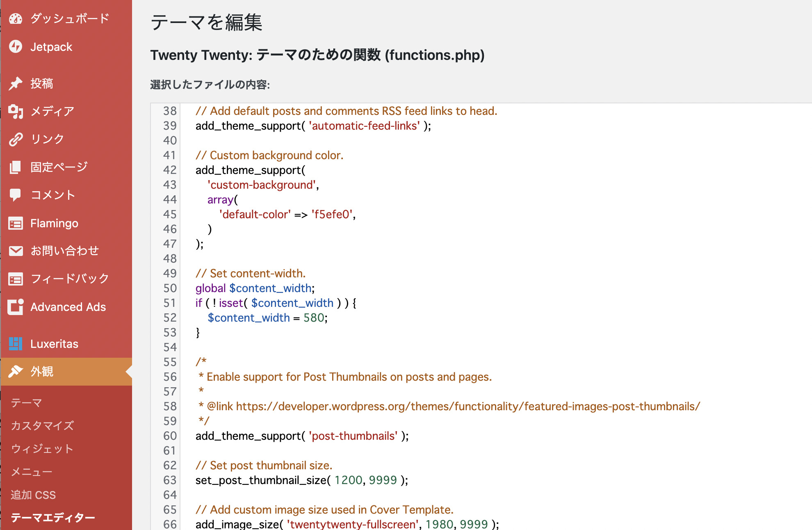
Task: Click the developer.wordpress.org URL comment line
Action: point(449,406)
